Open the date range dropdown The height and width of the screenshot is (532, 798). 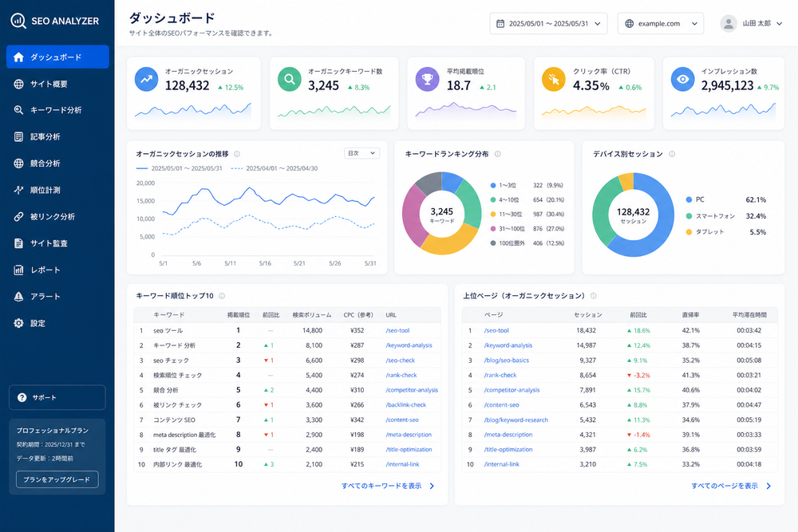(x=548, y=23)
